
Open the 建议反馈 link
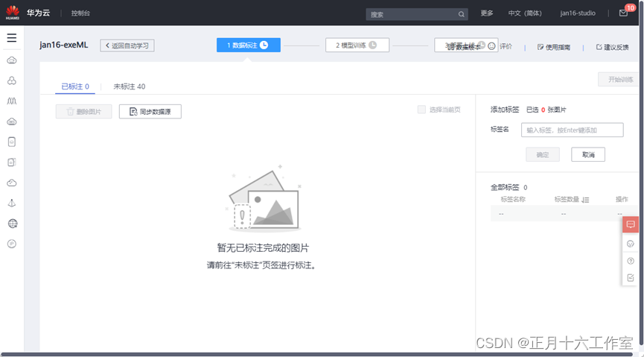pyautogui.click(x=613, y=47)
